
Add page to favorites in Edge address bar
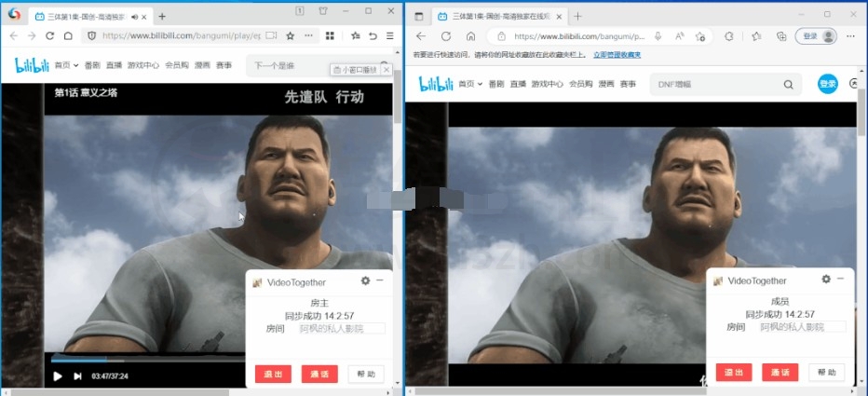click(x=700, y=36)
